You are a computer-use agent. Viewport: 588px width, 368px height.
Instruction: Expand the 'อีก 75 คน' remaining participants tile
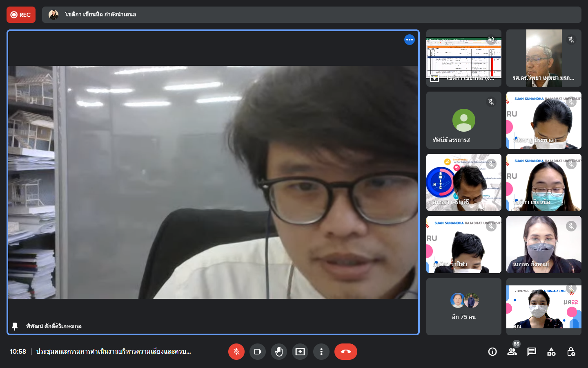point(463,307)
